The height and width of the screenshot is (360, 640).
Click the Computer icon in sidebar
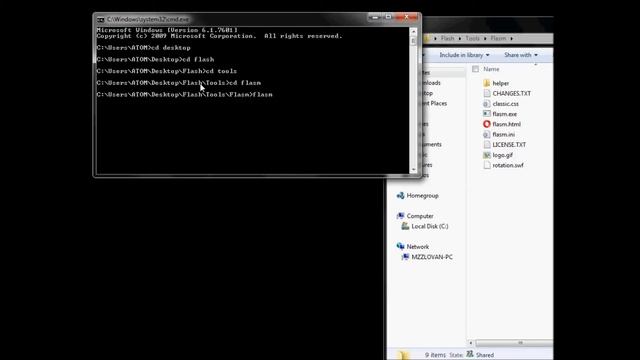tap(400, 216)
